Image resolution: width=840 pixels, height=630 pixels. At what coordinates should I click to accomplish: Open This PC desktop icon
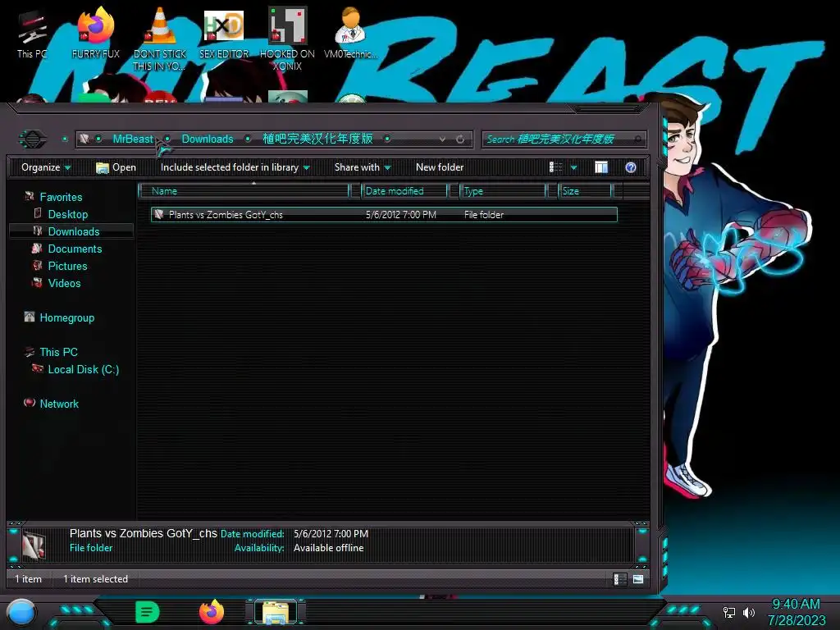pyautogui.click(x=32, y=34)
